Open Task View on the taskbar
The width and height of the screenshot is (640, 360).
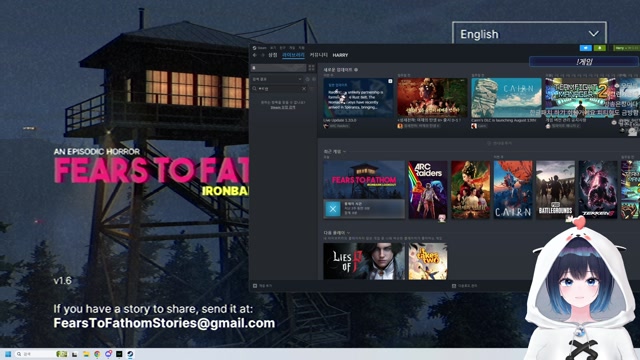tap(74, 354)
